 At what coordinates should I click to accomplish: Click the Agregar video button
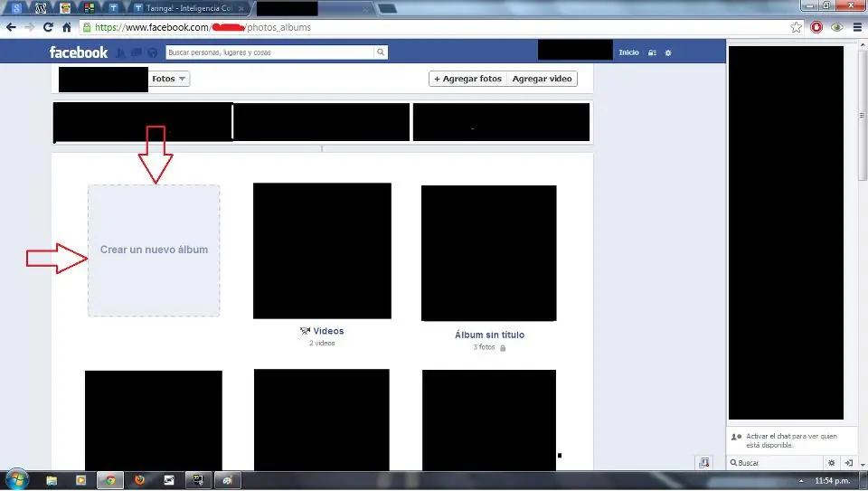pos(542,79)
